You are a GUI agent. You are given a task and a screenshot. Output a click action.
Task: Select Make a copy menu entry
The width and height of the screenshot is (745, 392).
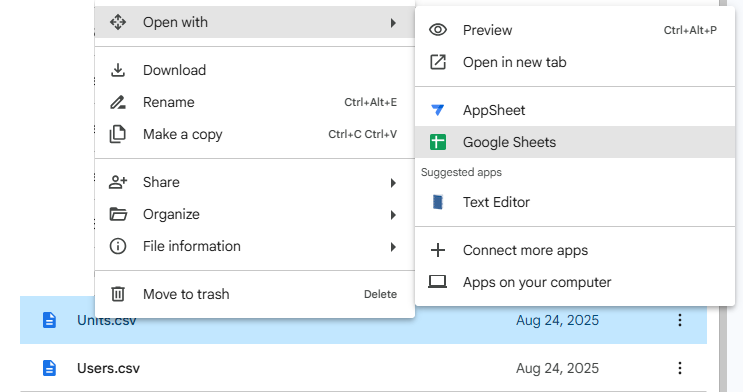(255, 134)
